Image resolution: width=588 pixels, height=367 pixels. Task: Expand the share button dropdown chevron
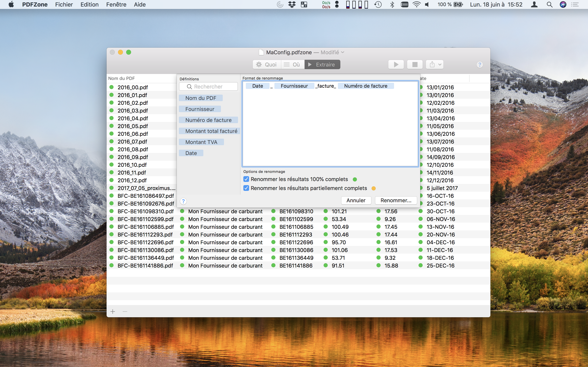[x=440, y=65]
